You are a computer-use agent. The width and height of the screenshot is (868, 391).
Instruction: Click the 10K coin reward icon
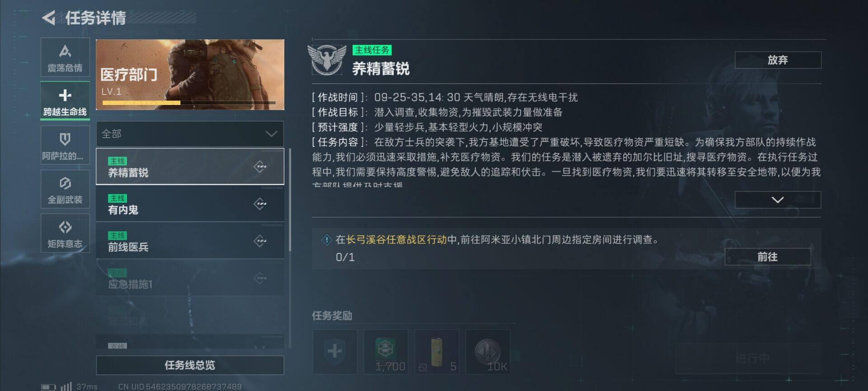tap(488, 352)
